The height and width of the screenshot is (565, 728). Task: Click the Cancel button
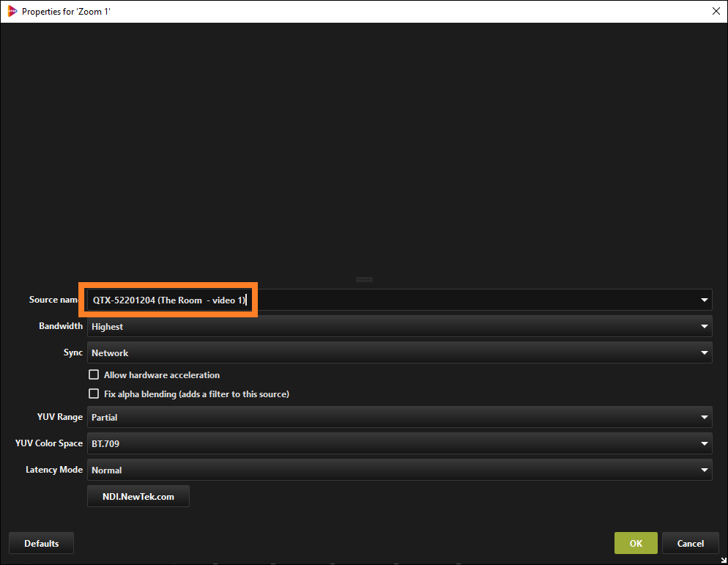691,543
